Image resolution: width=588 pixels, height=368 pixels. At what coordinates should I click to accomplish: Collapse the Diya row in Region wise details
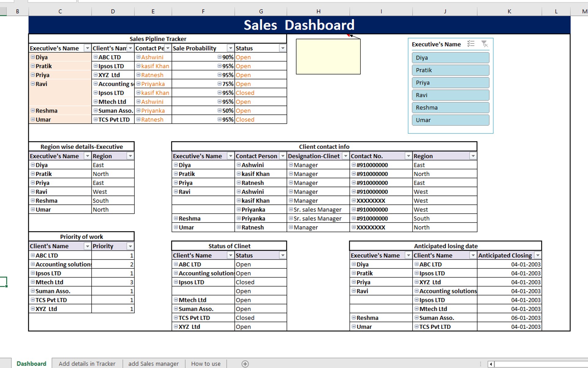tap(33, 165)
